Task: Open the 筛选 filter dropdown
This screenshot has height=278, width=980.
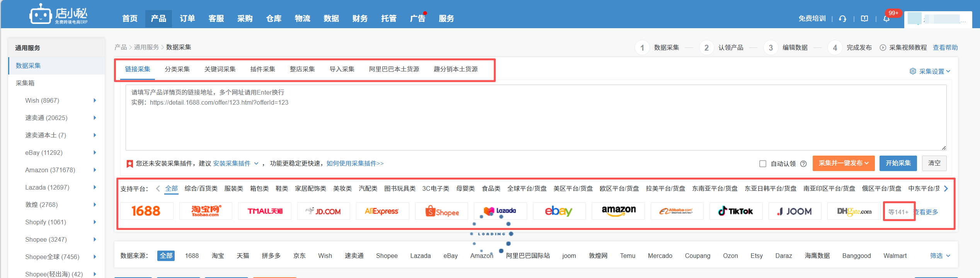Action: coord(940,256)
